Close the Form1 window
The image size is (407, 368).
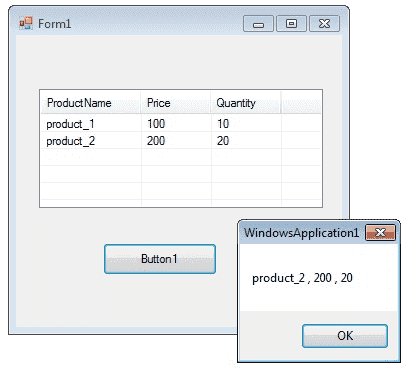pyautogui.click(x=324, y=24)
